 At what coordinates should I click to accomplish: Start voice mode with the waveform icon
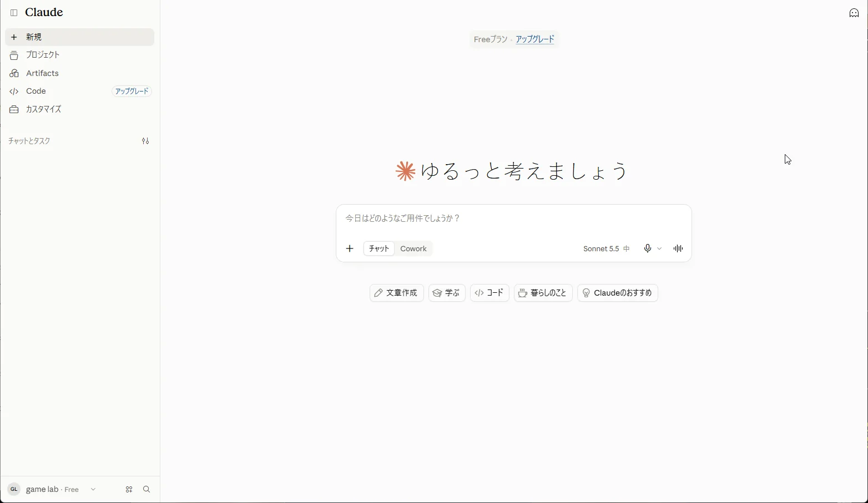[x=678, y=248]
